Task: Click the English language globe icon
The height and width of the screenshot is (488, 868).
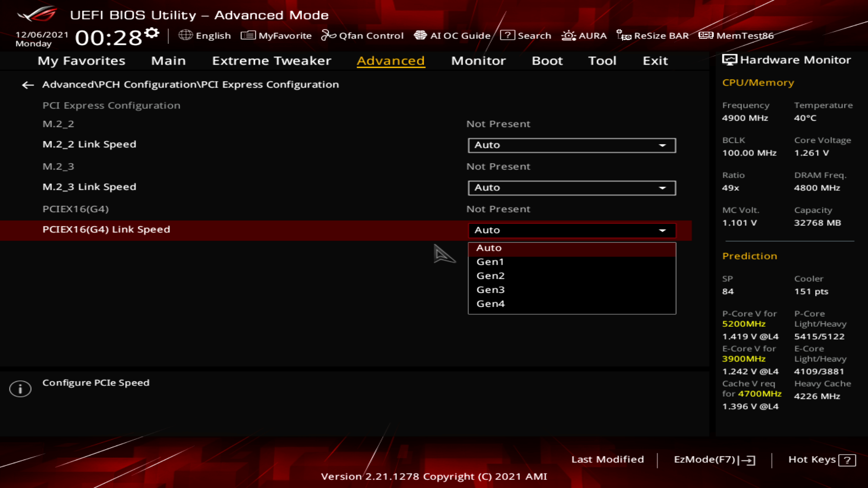Action: (x=185, y=35)
